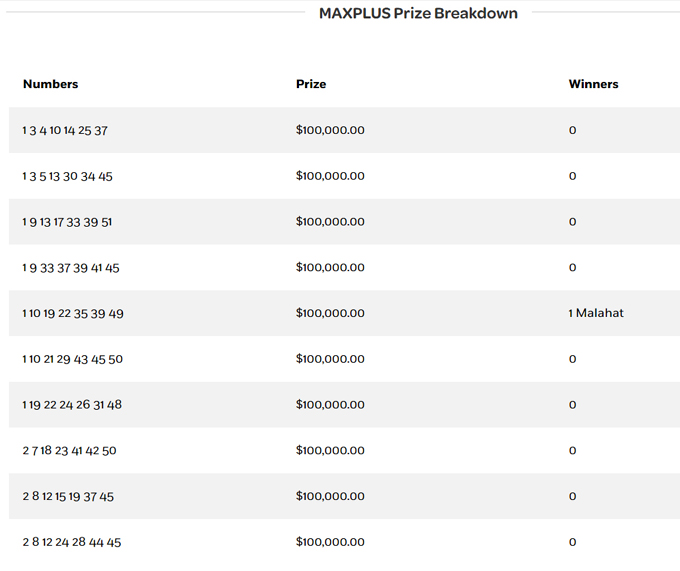Click the winners count for 1 3 5 13 30 34 45
This screenshot has width=680, height=571.
pos(572,176)
